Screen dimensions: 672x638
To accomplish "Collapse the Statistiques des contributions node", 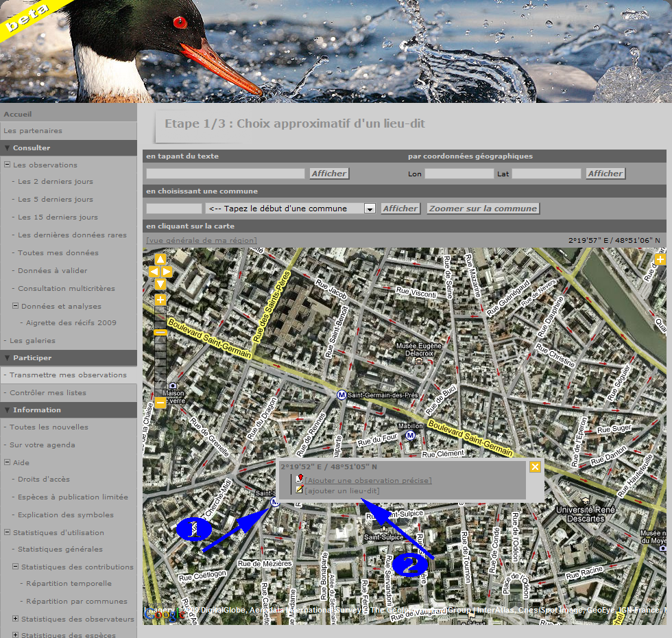I will [x=15, y=567].
